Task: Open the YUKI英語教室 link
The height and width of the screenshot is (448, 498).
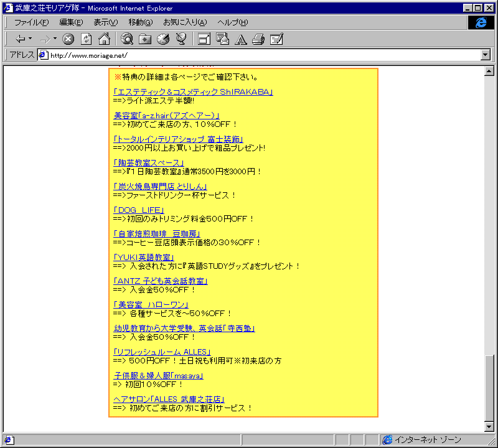Action: [x=144, y=258]
